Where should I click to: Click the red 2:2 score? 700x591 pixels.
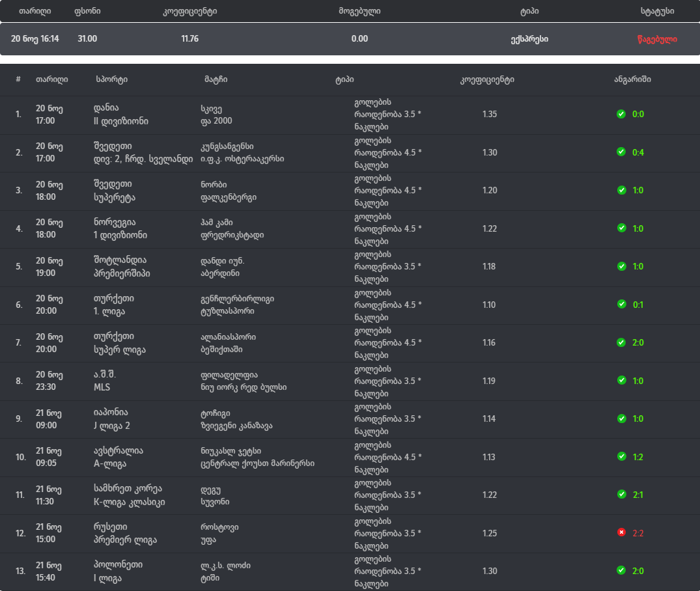(638, 533)
